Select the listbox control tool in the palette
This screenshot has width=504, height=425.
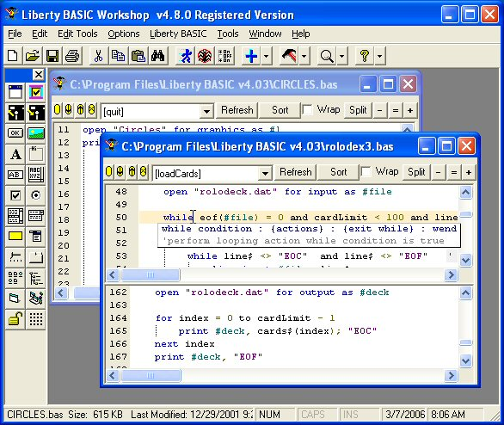click(15, 216)
